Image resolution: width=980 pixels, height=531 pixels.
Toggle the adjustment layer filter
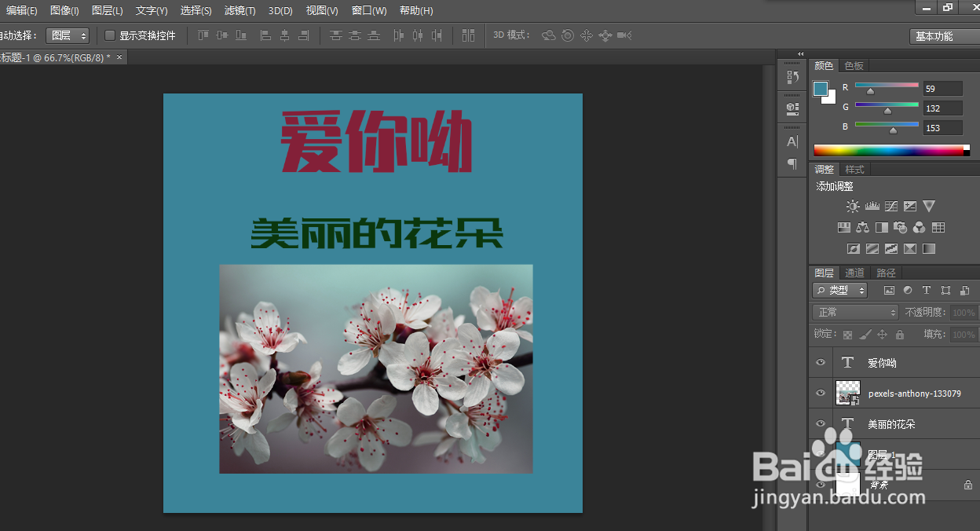coord(909,290)
